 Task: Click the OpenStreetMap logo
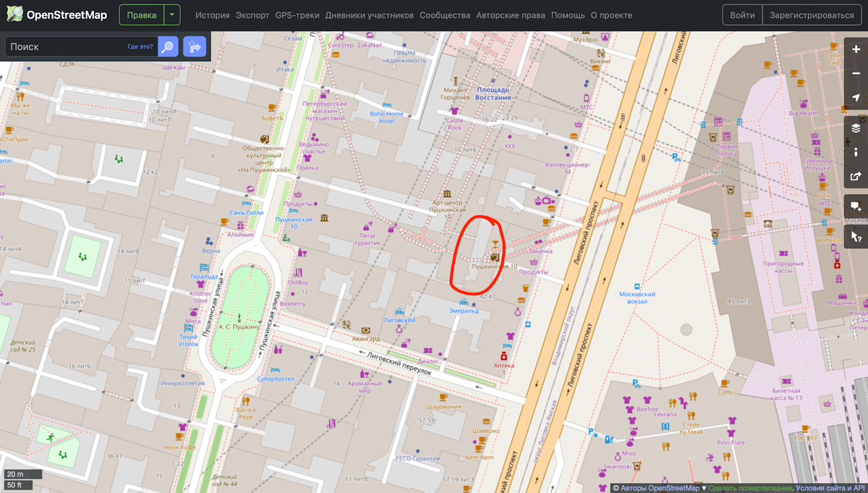pos(56,14)
